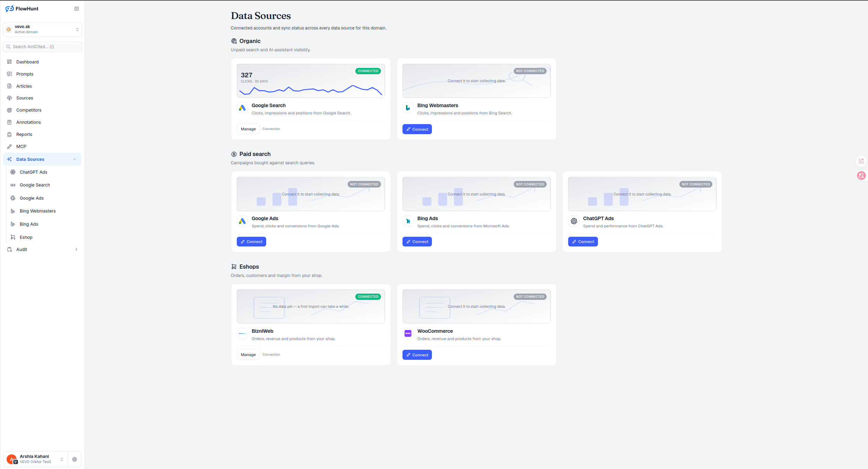The width and height of the screenshot is (868, 469).
Task: Click the Google Search clicks chart thumbnail
Action: (311, 81)
